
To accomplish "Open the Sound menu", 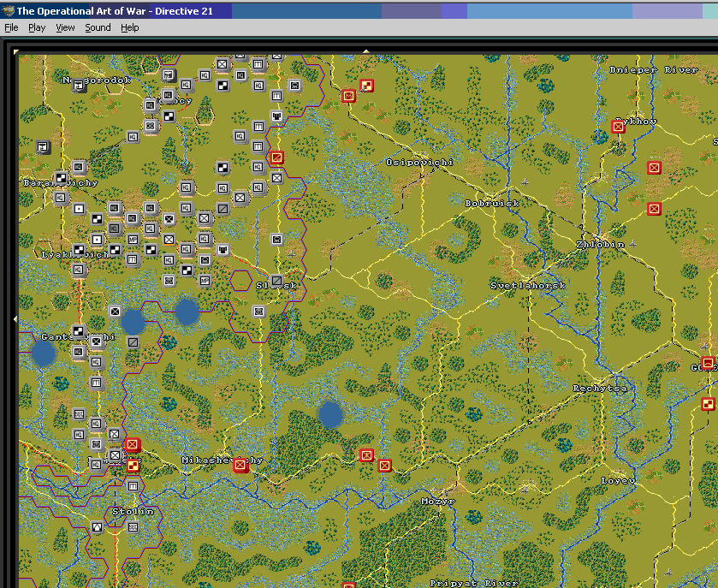I will (x=98, y=27).
